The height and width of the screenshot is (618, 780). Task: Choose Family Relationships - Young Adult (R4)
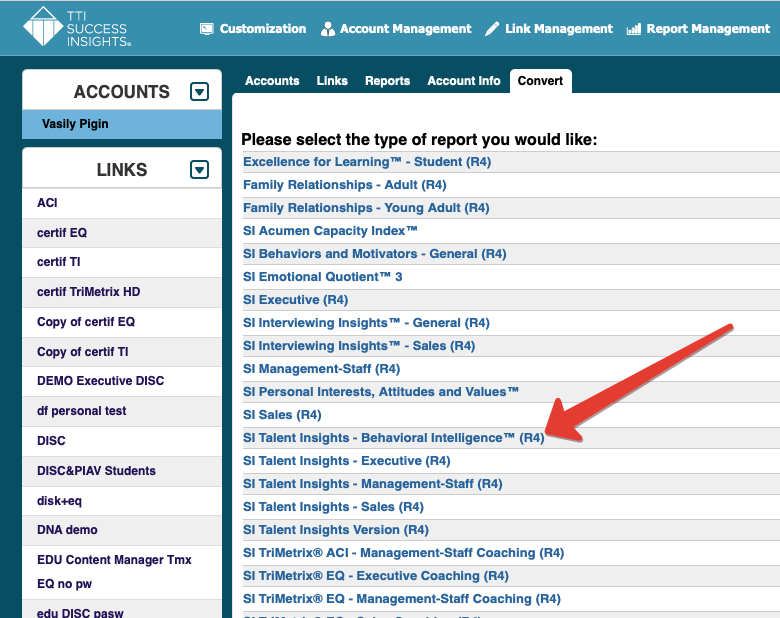pos(366,207)
